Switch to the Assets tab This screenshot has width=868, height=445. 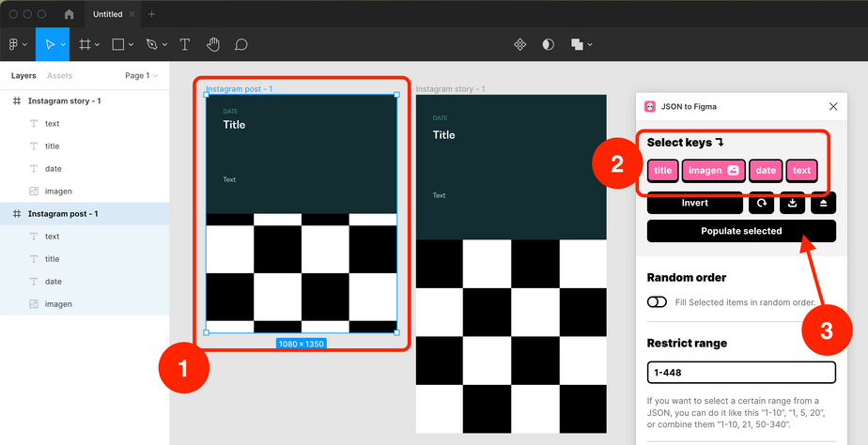coord(59,75)
